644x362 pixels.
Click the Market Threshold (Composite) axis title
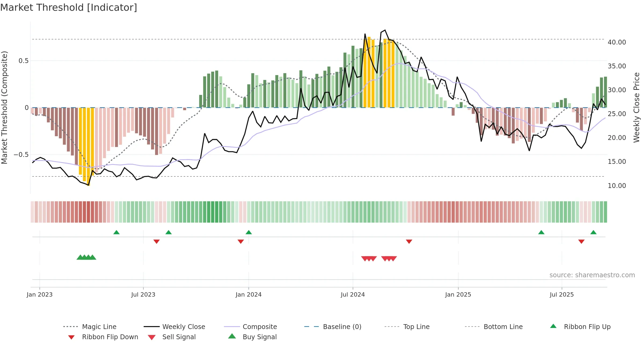(4, 108)
